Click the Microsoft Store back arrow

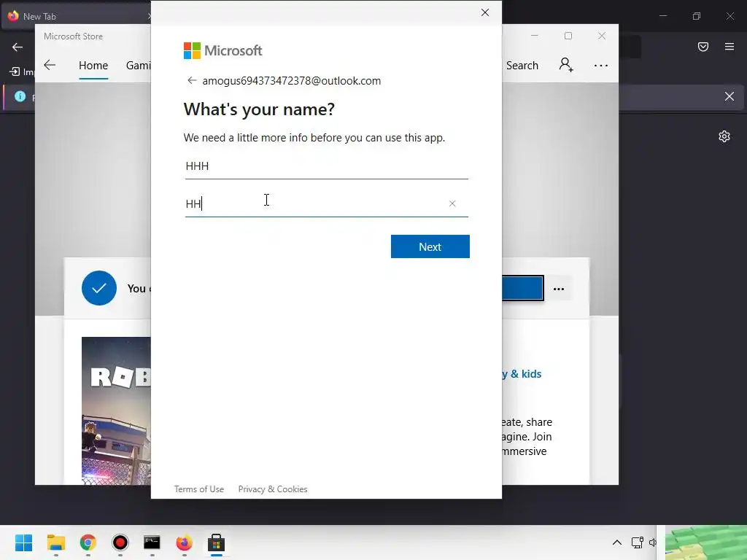(x=50, y=65)
